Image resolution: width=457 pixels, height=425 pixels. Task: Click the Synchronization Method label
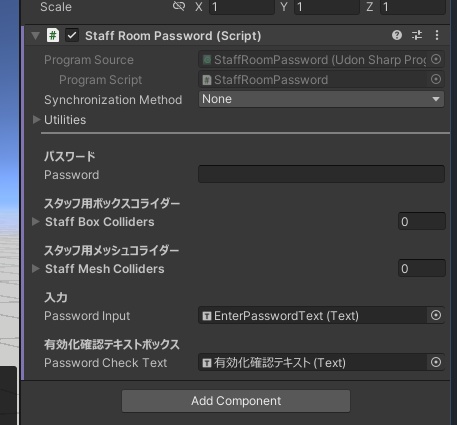(x=113, y=100)
